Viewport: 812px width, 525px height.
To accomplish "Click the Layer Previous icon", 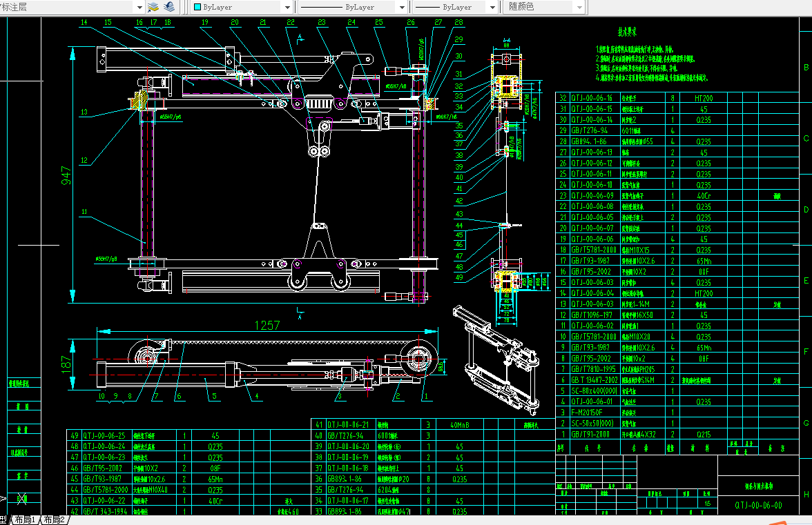I will click(x=169, y=7).
